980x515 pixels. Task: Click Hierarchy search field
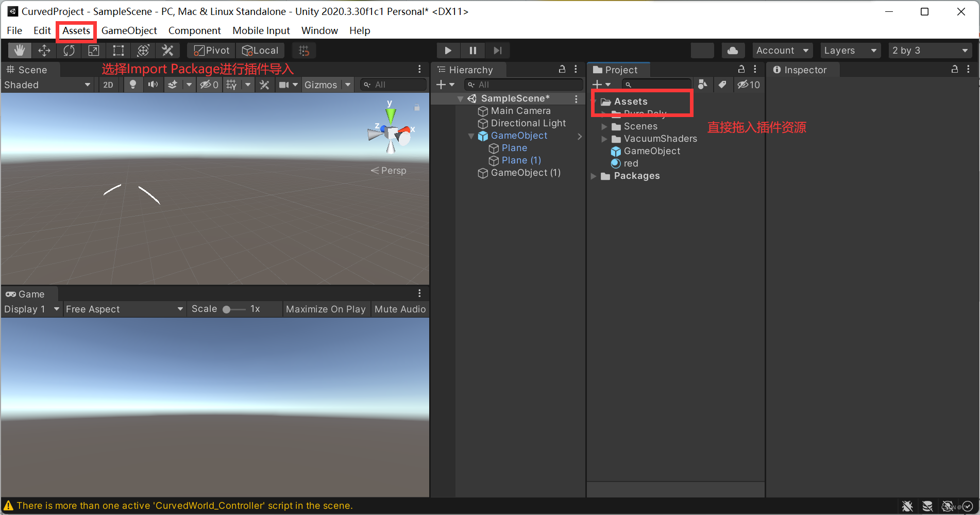click(x=523, y=85)
